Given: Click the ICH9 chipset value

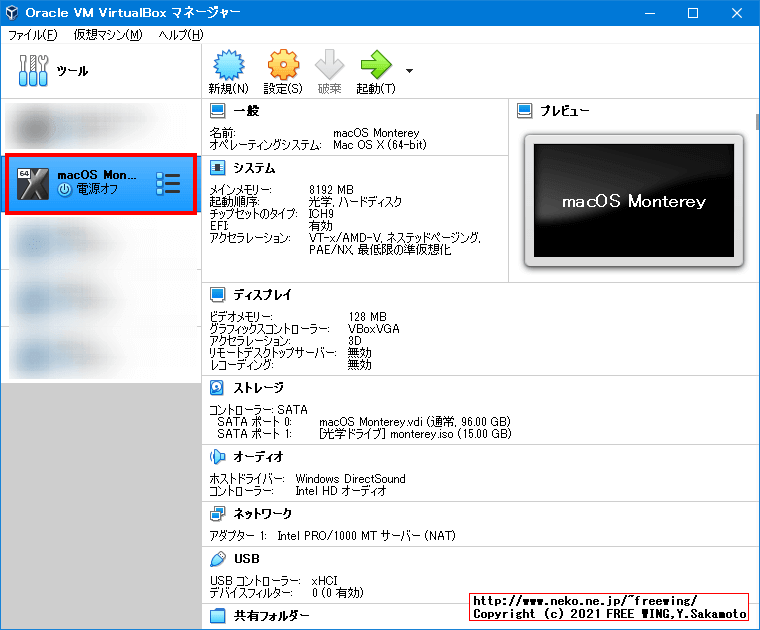Looking at the screenshot, I should 321,214.
